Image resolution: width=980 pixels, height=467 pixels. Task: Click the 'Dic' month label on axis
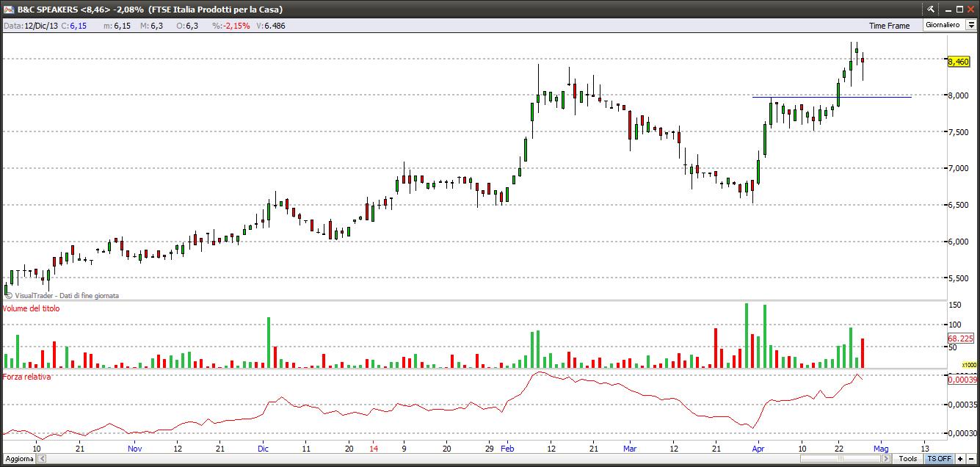pyautogui.click(x=264, y=448)
